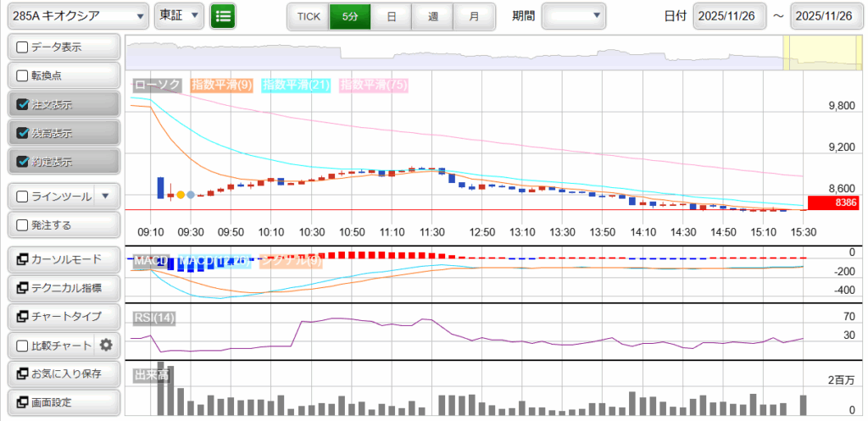Screen dimensions: 868x421
Task: Save chart with お気に入り保存
Action: [x=63, y=374]
